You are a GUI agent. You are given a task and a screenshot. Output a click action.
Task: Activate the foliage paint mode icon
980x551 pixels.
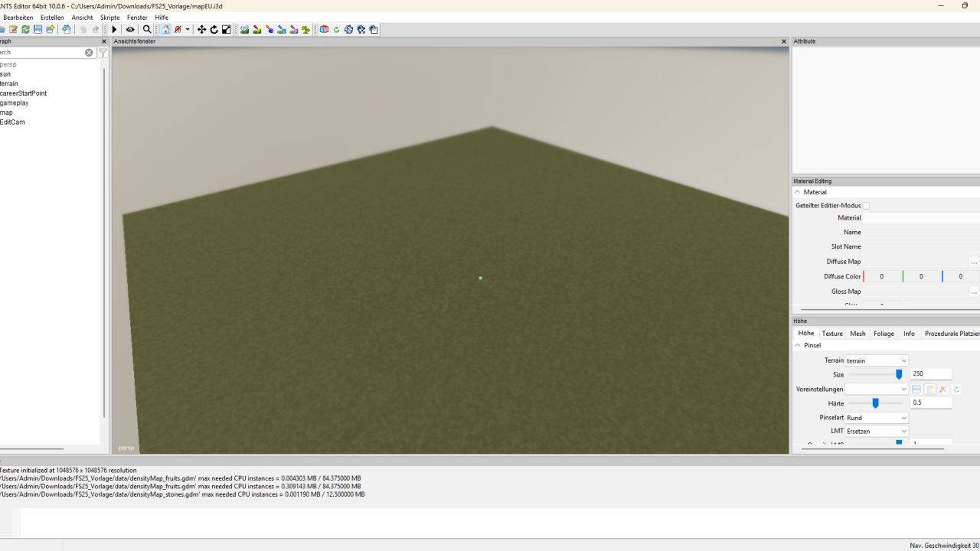tap(304, 30)
